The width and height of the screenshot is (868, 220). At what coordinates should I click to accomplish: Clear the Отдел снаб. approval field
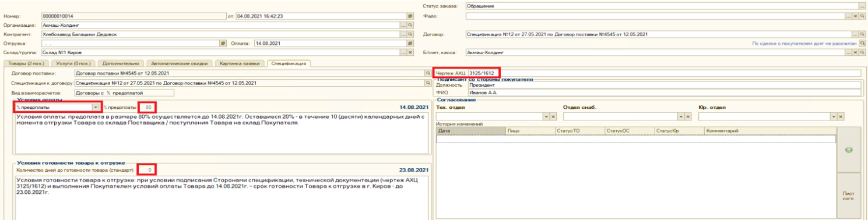[687, 117]
